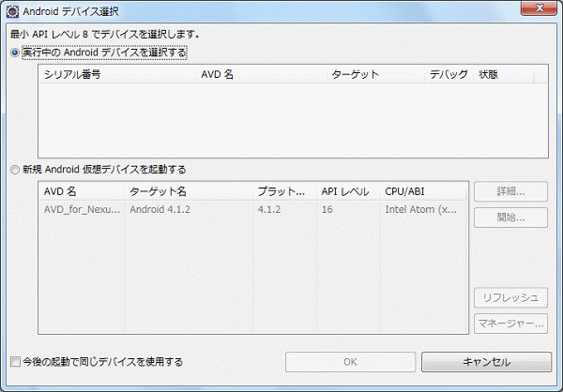The width and height of the screenshot is (563, 392).
Task: Click the 開始... button
Action: (510, 218)
